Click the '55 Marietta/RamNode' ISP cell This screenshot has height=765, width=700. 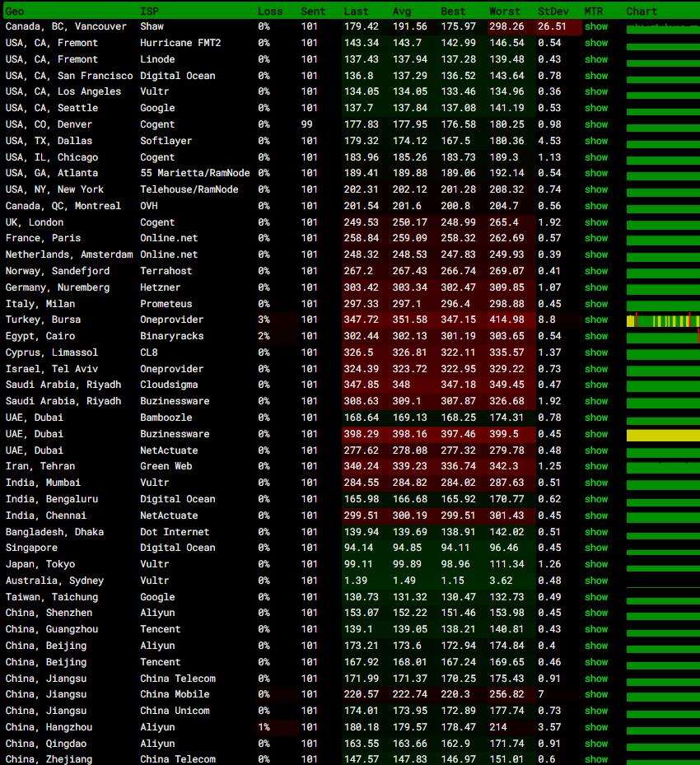coord(194,173)
